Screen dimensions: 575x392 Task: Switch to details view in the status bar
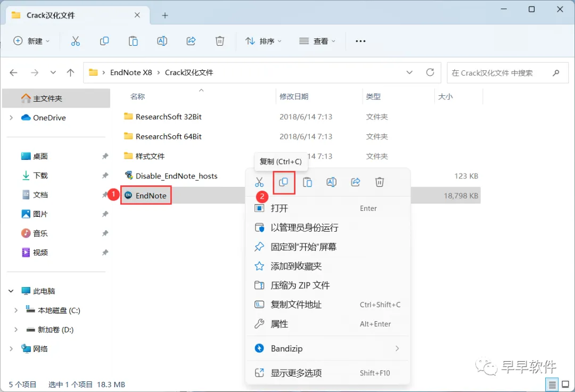click(x=552, y=385)
